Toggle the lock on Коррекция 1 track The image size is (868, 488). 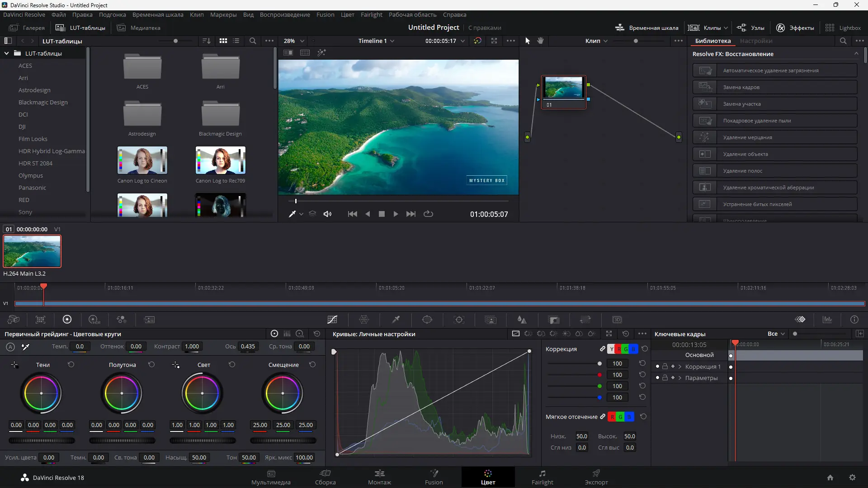(665, 366)
